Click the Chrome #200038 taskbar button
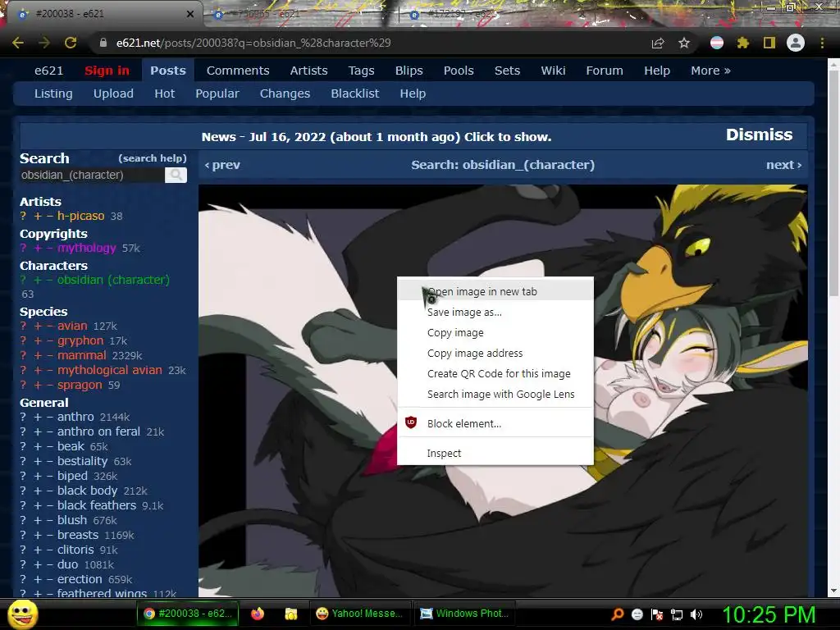Screen dimensions: 840x630 coord(188,614)
